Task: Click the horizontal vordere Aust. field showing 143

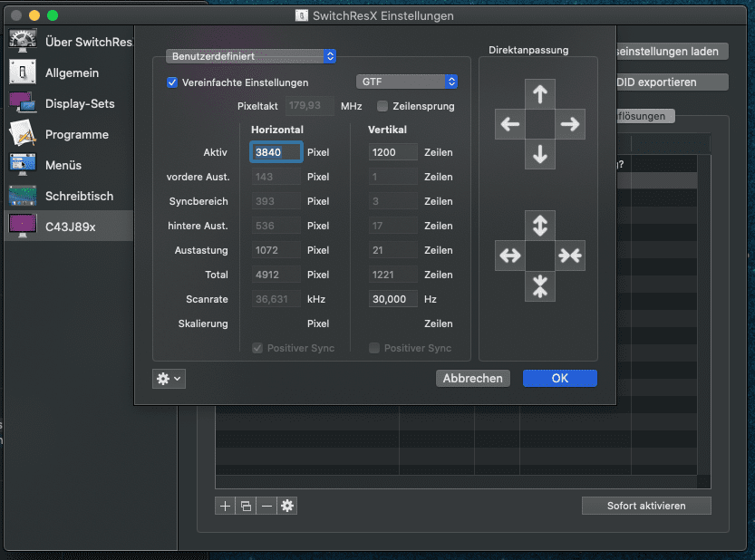Action: pos(276,177)
